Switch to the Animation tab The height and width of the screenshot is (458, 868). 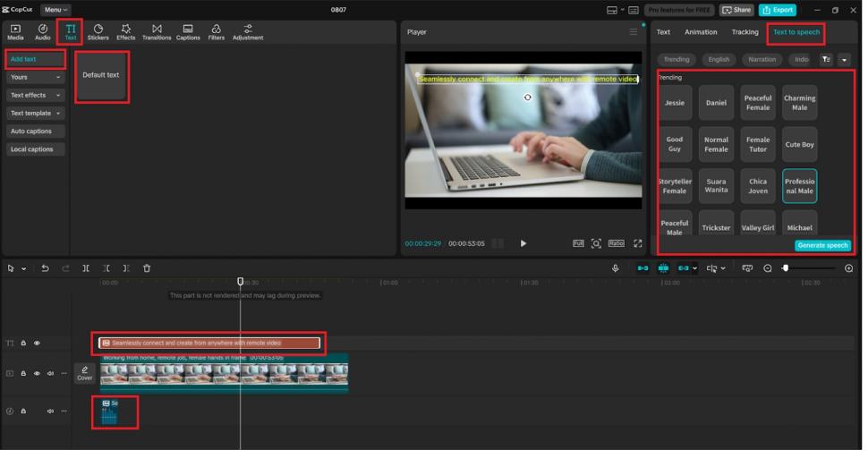coord(701,32)
